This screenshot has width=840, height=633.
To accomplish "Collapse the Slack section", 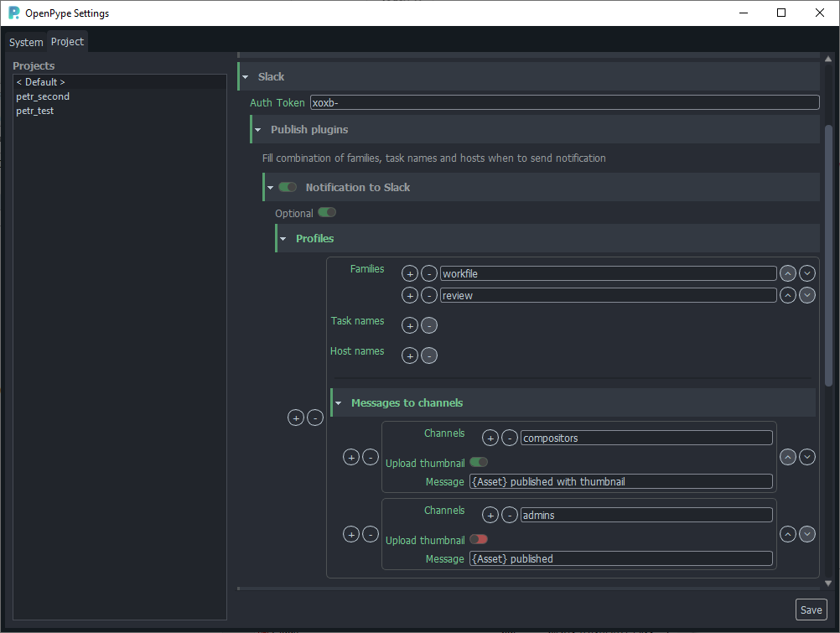I will tap(246, 76).
